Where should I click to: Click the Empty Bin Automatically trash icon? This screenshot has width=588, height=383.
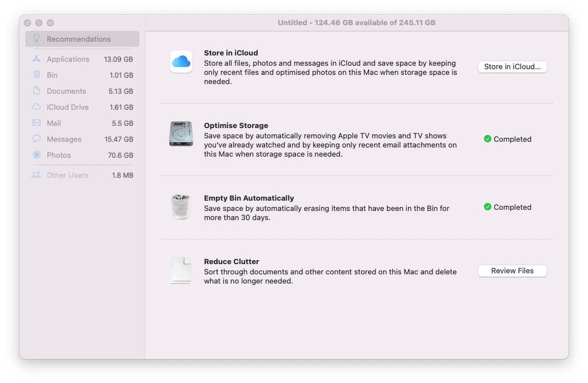[x=181, y=206]
